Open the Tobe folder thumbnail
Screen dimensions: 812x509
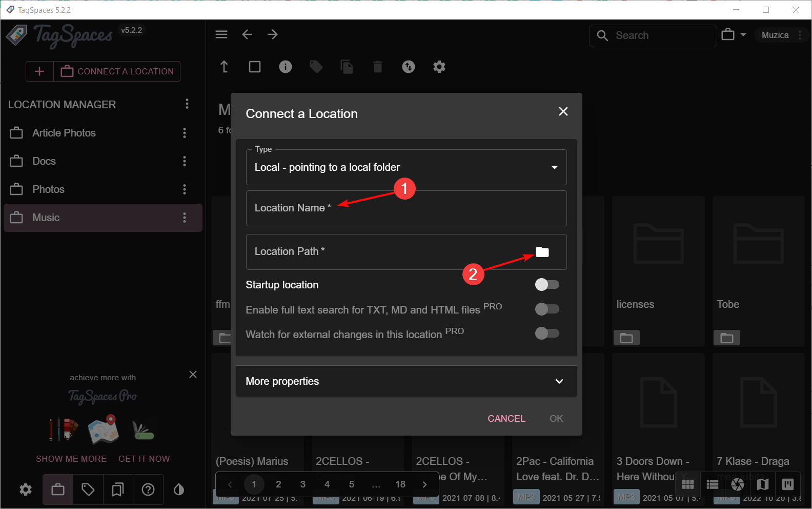click(x=759, y=271)
